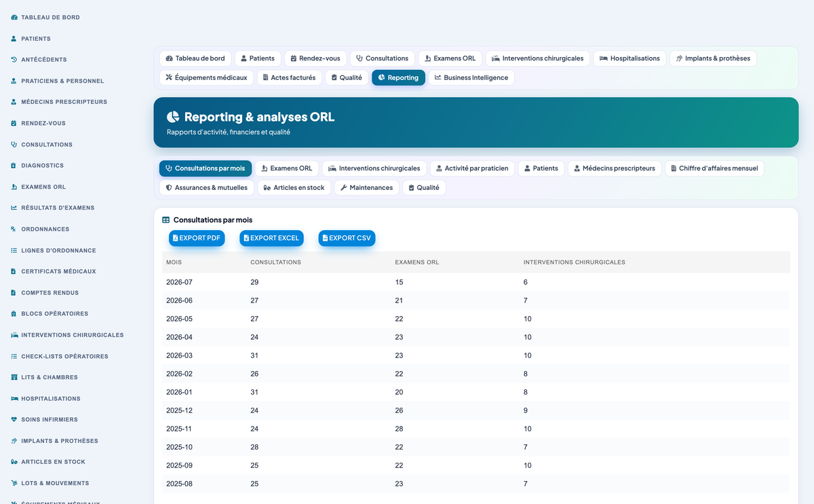Viewport: 814px width, 504px height.
Task: Open the Actes facturés tab
Action: [x=289, y=78]
